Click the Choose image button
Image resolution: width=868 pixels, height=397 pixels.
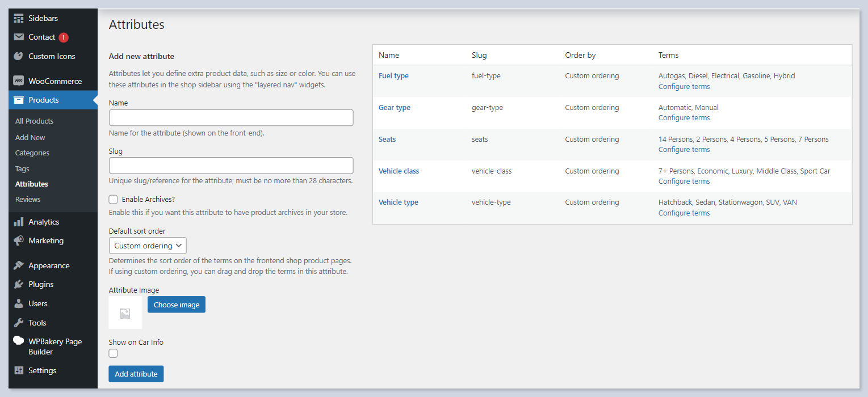coord(177,305)
